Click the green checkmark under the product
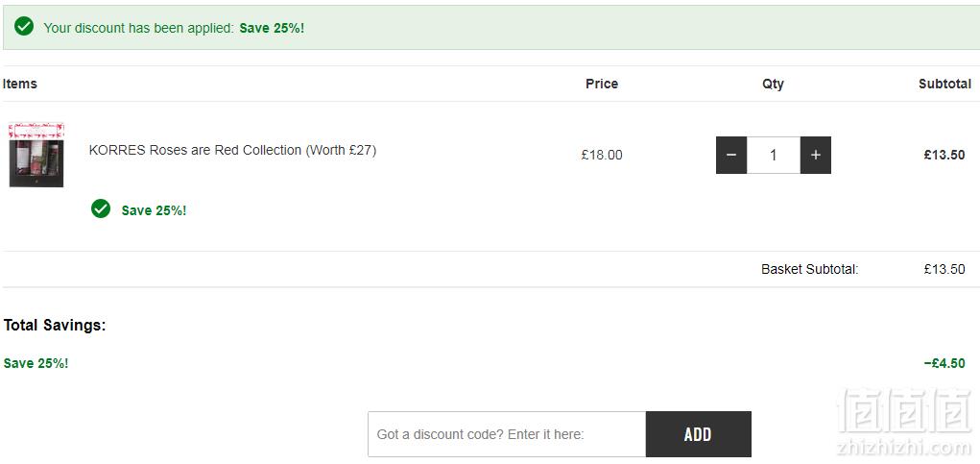Screen dimensions: 980x464 [x=101, y=208]
